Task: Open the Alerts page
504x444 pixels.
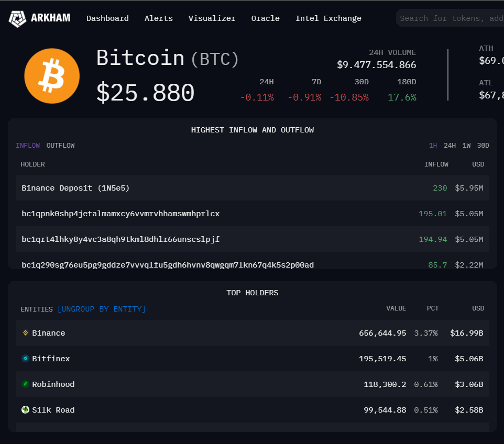Action: [x=158, y=18]
